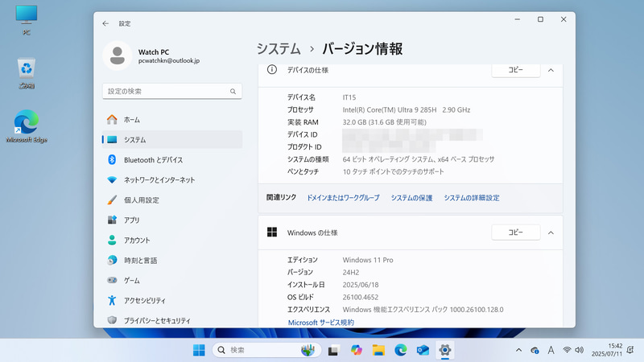Open the Wi-Fi network tray icon

(x=568, y=350)
